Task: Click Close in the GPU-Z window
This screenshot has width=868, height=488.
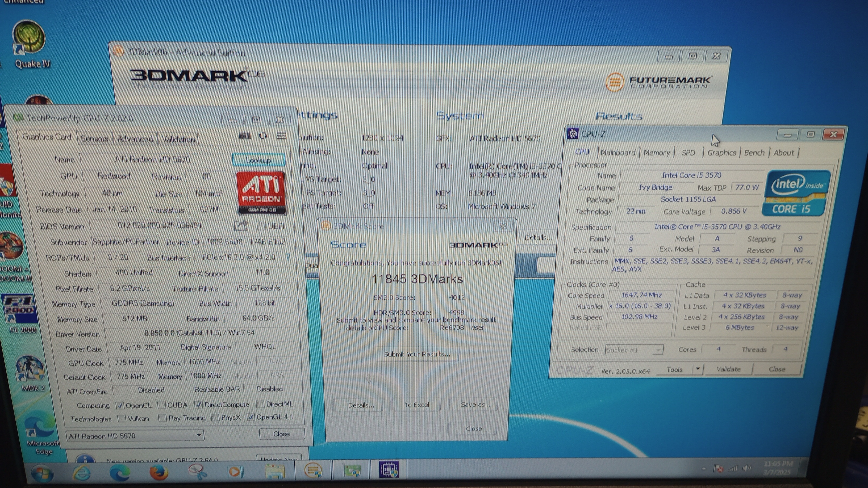Action: [x=281, y=434]
